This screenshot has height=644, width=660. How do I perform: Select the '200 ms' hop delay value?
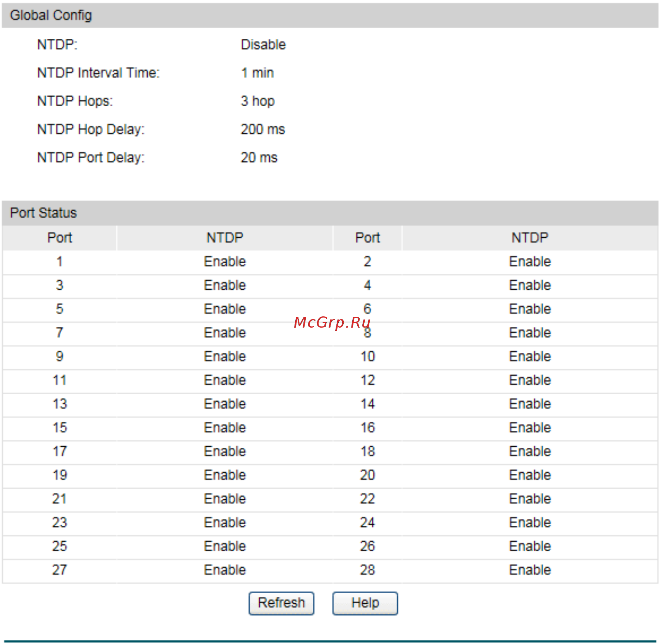(x=263, y=129)
